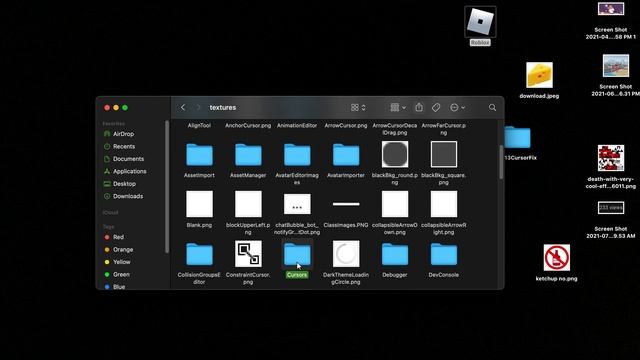
Task: Select Screen Shot 2021-06 desktop file
Action: [x=616, y=66]
